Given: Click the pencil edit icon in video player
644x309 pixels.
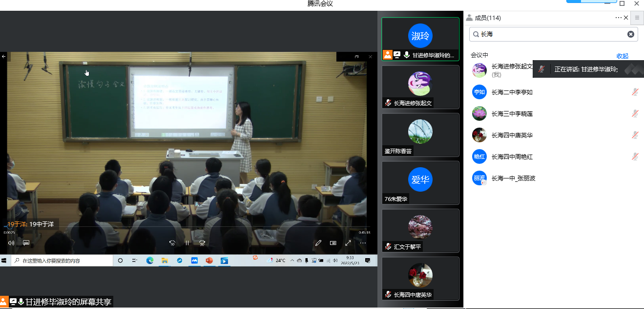Looking at the screenshot, I should pyautogui.click(x=318, y=243).
